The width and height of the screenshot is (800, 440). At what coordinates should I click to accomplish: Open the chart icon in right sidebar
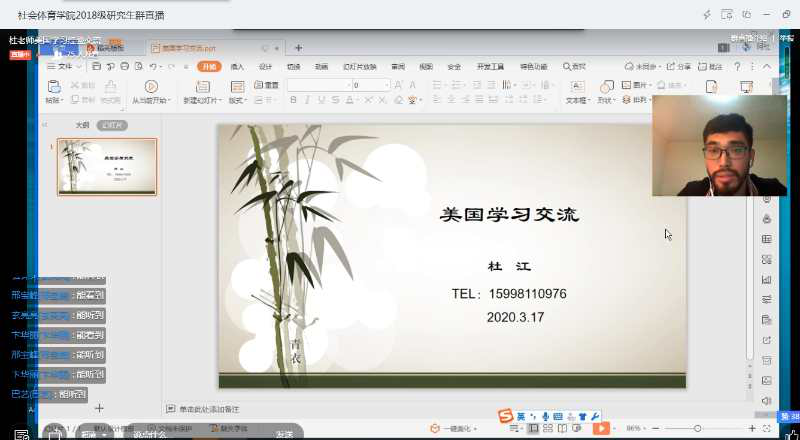tap(766, 279)
